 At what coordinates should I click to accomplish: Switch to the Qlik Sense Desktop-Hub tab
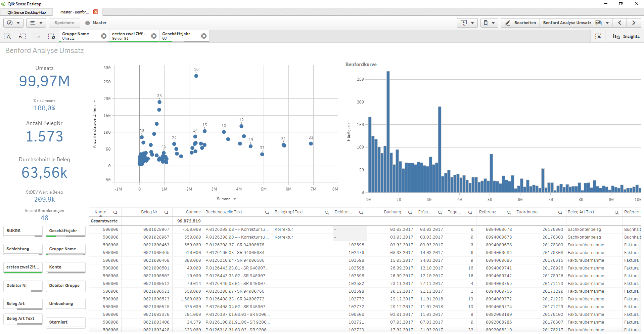27,12
